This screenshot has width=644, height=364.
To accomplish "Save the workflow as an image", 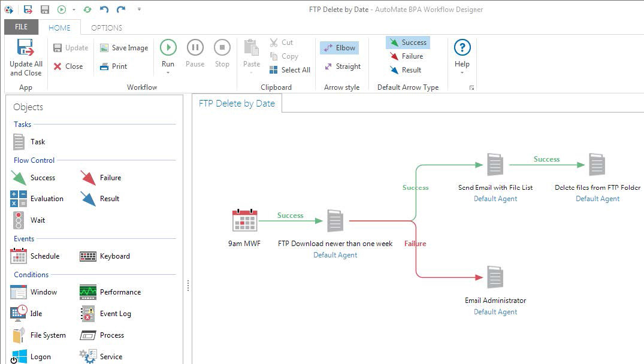I will 124,48.
